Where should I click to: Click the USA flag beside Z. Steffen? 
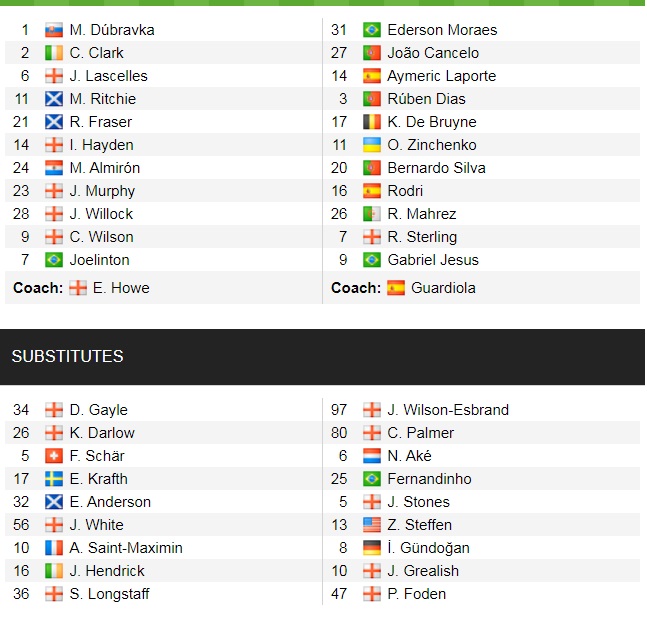click(372, 525)
